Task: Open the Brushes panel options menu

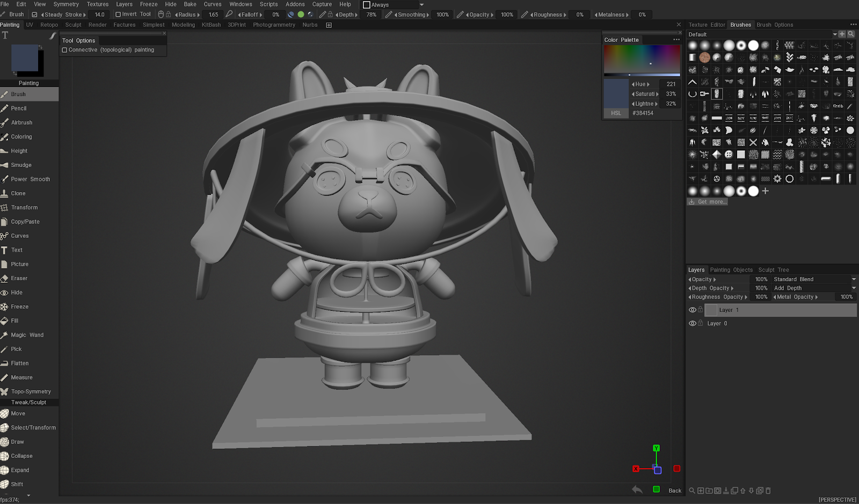Action: point(854,25)
